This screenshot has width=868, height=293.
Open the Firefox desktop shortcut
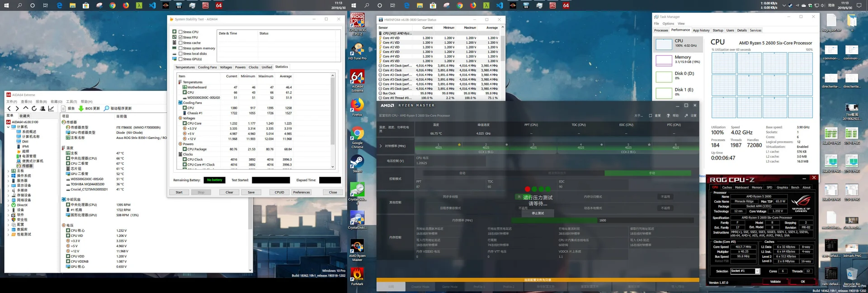(357, 108)
